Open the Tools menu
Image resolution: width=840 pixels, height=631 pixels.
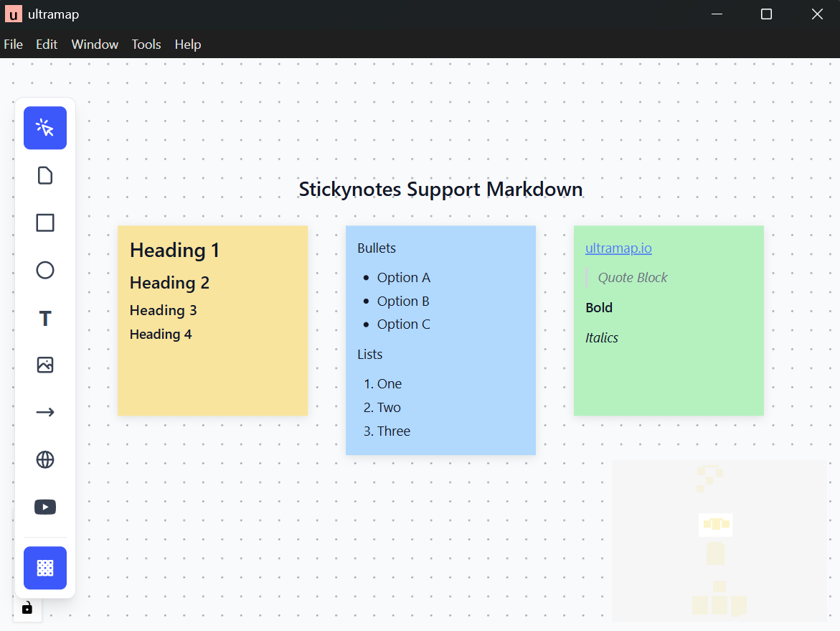[x=146, y=45]
